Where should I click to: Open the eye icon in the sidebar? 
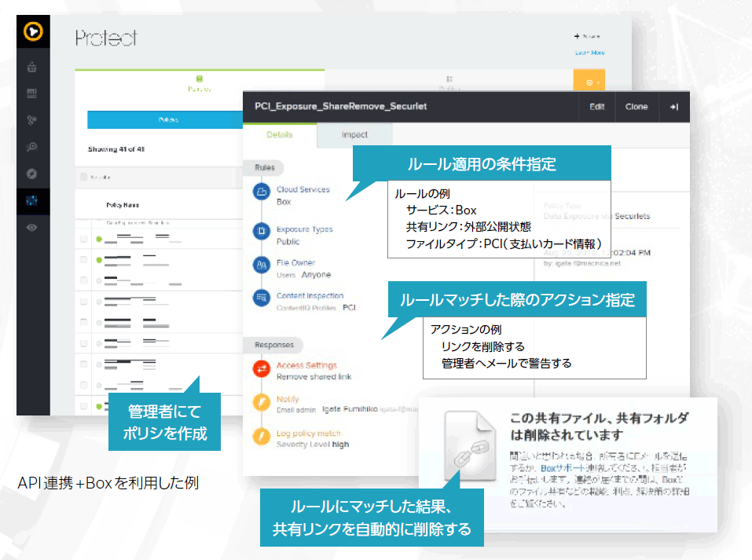tap(32, 227)
